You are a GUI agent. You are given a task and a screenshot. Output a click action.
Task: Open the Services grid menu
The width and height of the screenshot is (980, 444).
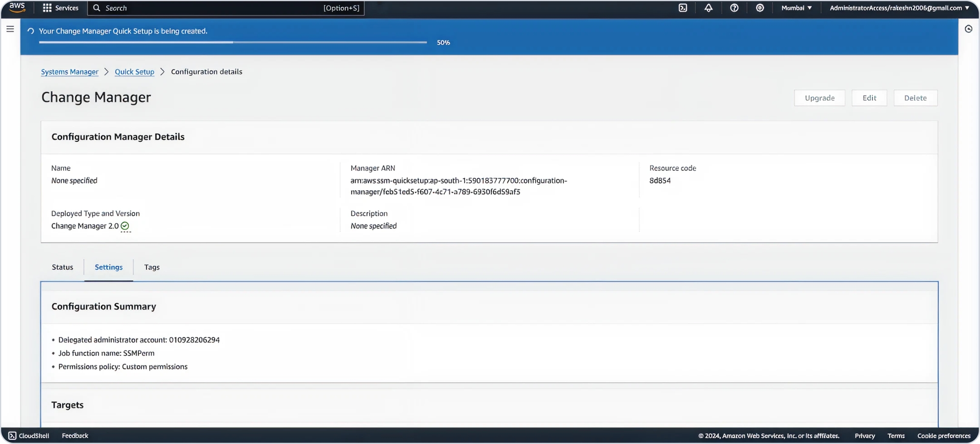click(x=60, y=8)
